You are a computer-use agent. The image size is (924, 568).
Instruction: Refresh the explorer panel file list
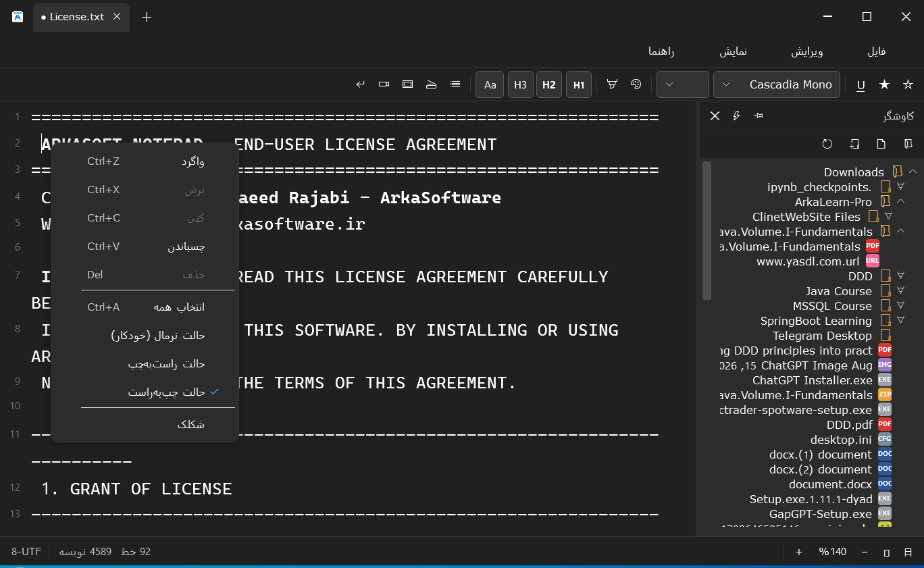(827, 144)
